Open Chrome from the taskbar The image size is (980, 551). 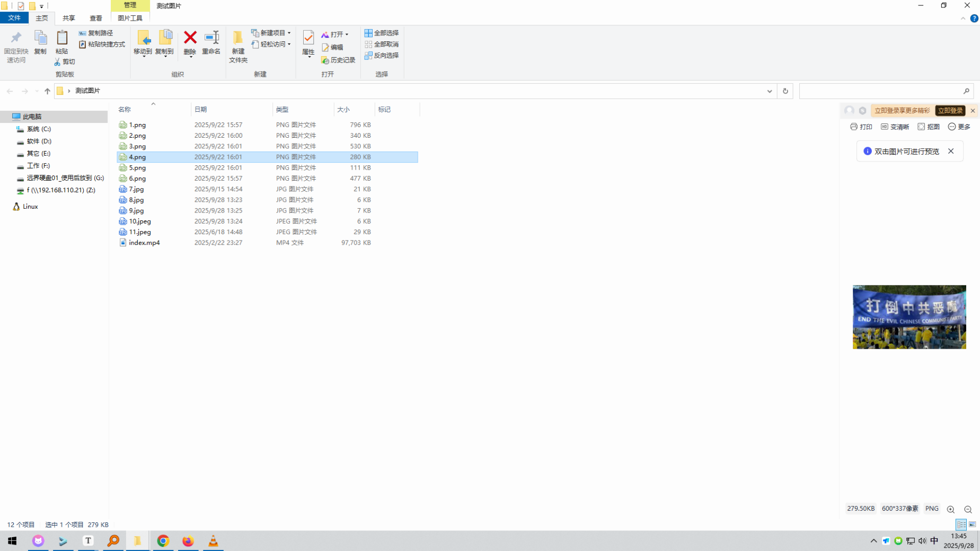[163, 541]
